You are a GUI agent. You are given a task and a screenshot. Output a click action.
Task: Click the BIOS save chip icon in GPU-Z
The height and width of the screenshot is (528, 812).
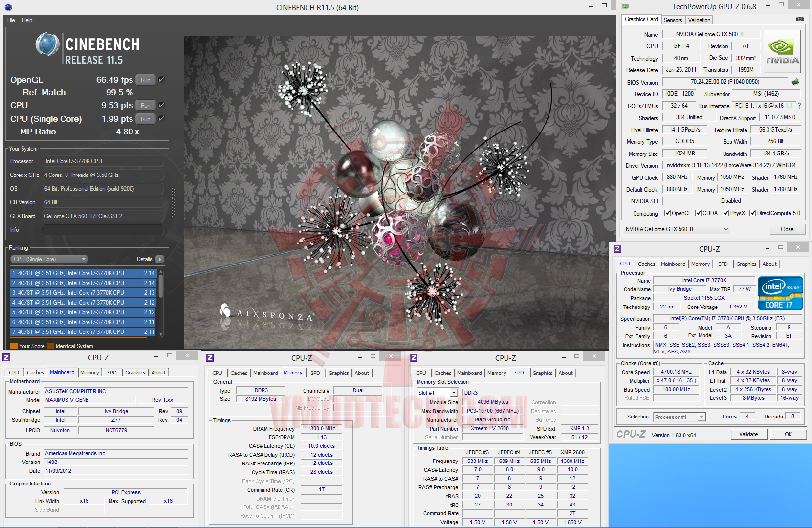795,82
